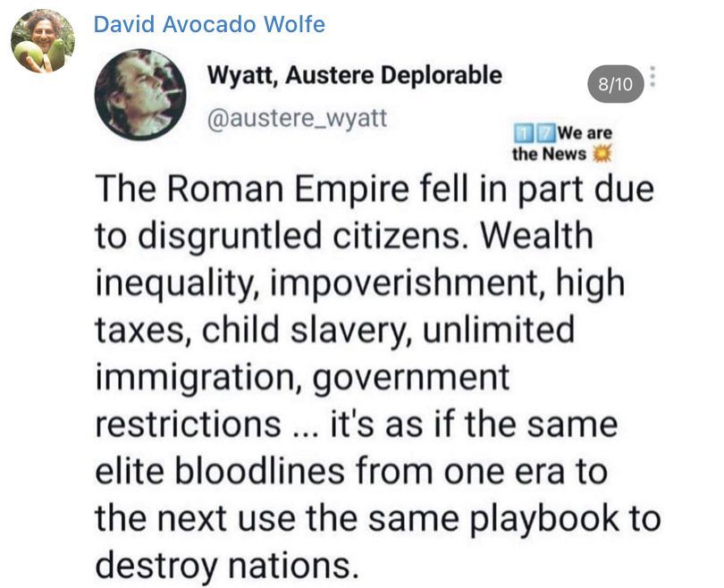Click the 'inequality, impoverishment, high' text line
The image size is (724, 588).
(x=360, y=283)
